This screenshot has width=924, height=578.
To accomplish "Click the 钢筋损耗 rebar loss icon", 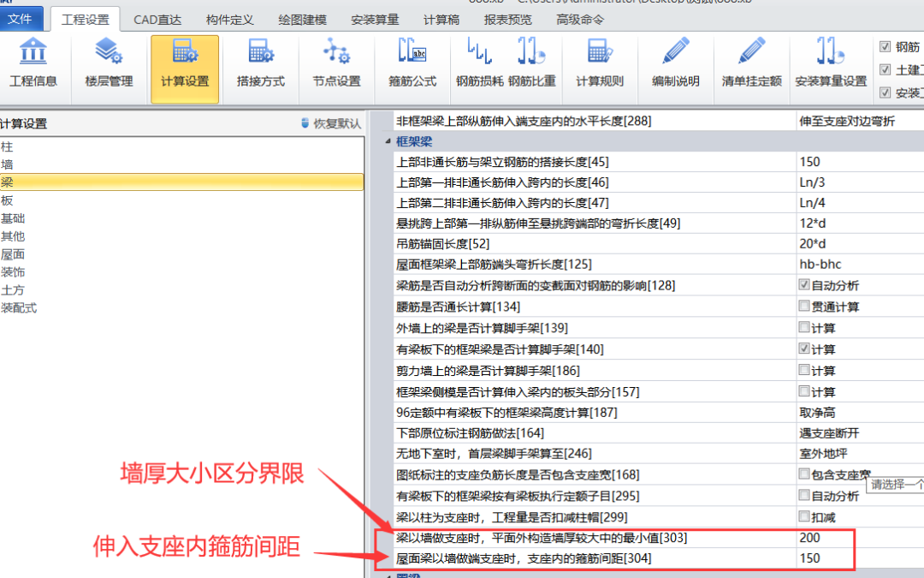I will (x=479, y=65).
